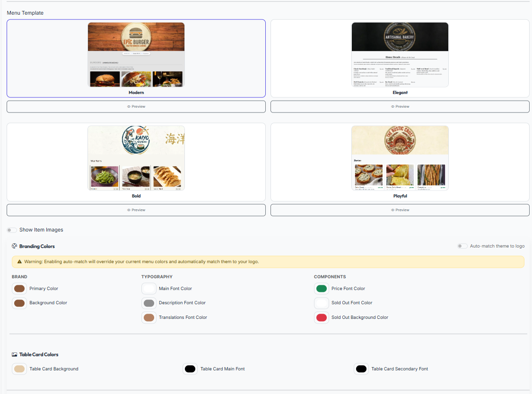Edit the Description Font Color swatch
The width and height of the screenshot is (532, 394).
(x=149, y=303)
